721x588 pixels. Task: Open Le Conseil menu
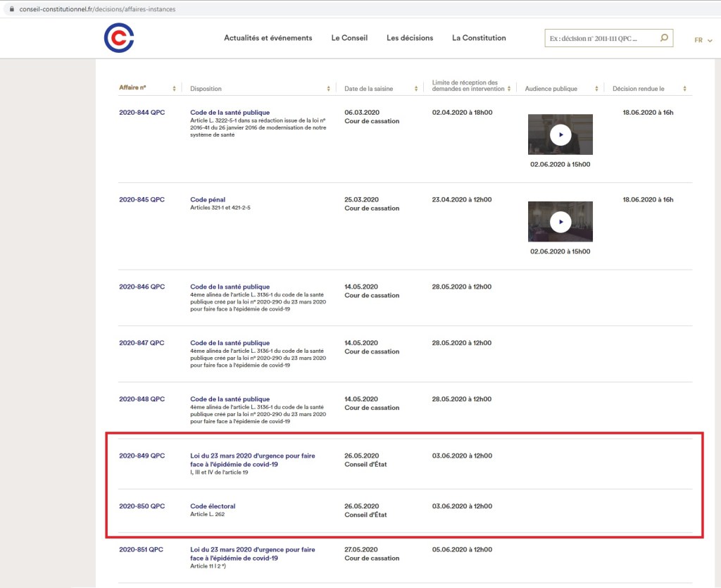point(349,38)
